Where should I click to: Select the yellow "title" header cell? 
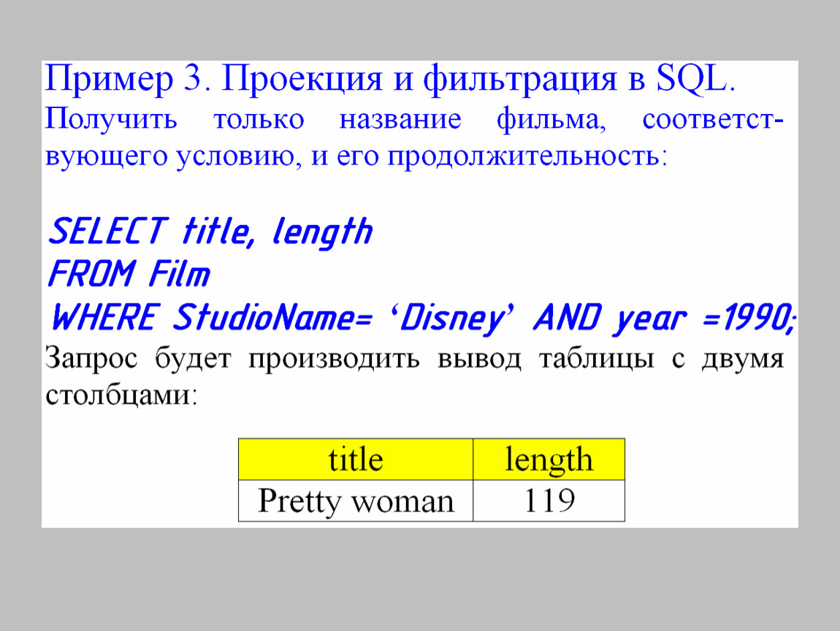(356, 459)
